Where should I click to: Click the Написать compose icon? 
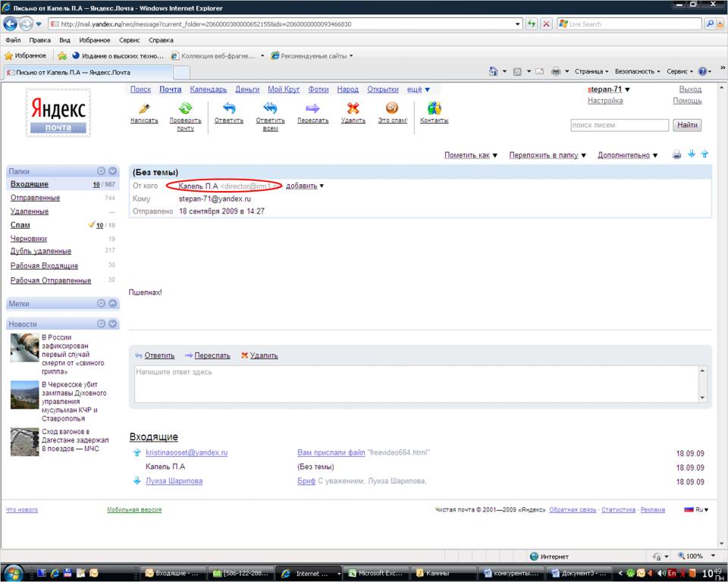click(144, 108)
